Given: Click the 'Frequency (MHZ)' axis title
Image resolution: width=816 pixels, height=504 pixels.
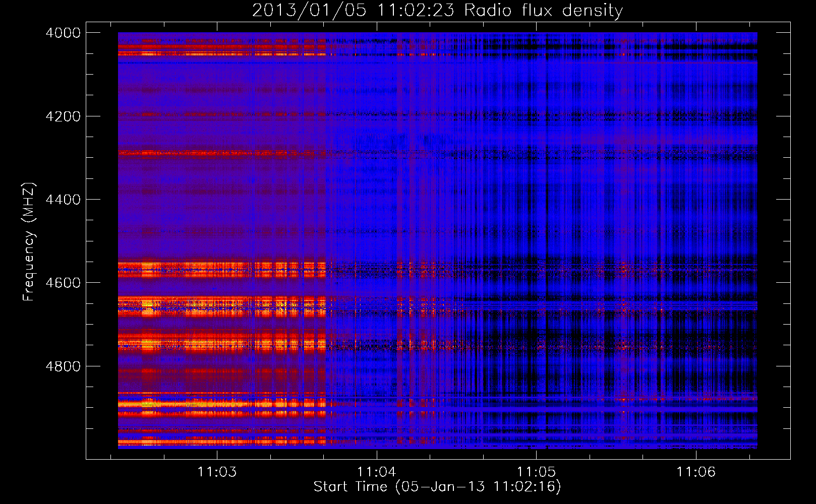Looking at the screenshot, I should click(x=29, y=242).
